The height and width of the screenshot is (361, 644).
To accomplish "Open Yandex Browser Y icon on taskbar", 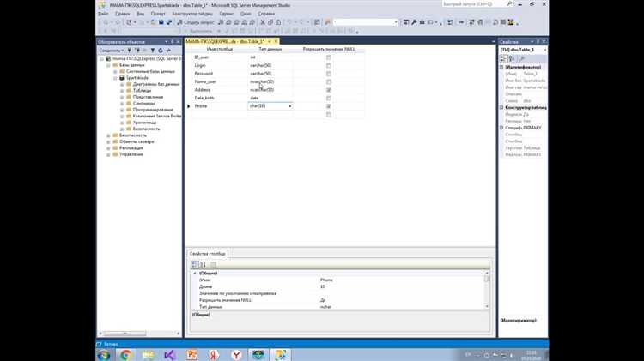I will pos(236,355).
